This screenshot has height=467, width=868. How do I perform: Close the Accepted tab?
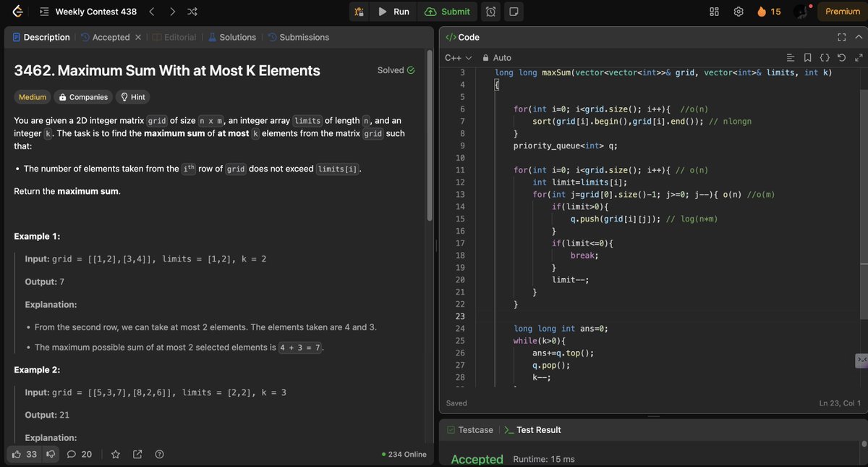point(138,37)
